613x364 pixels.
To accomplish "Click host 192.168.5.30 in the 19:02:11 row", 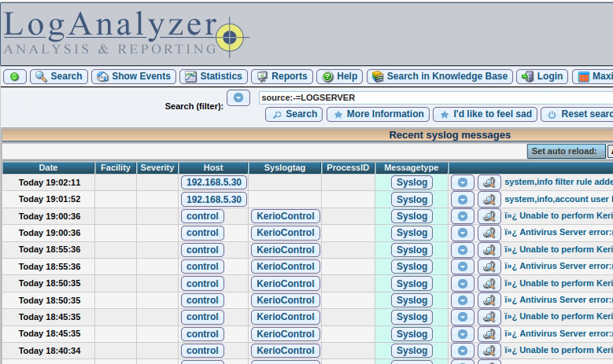I will point(214,182).
